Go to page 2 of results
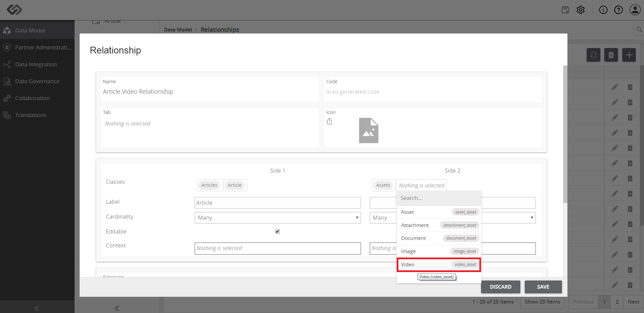 click(617, 302)
